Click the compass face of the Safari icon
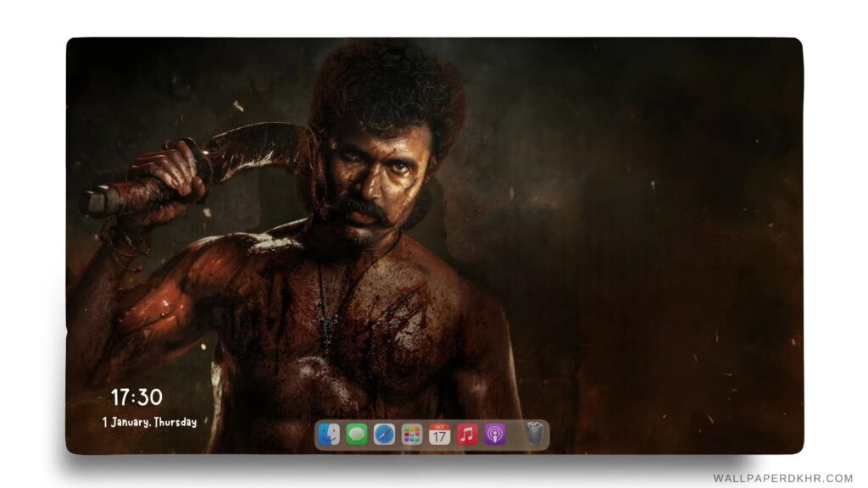The height and width of the screenshot is (488, 868). coord(383,434)
